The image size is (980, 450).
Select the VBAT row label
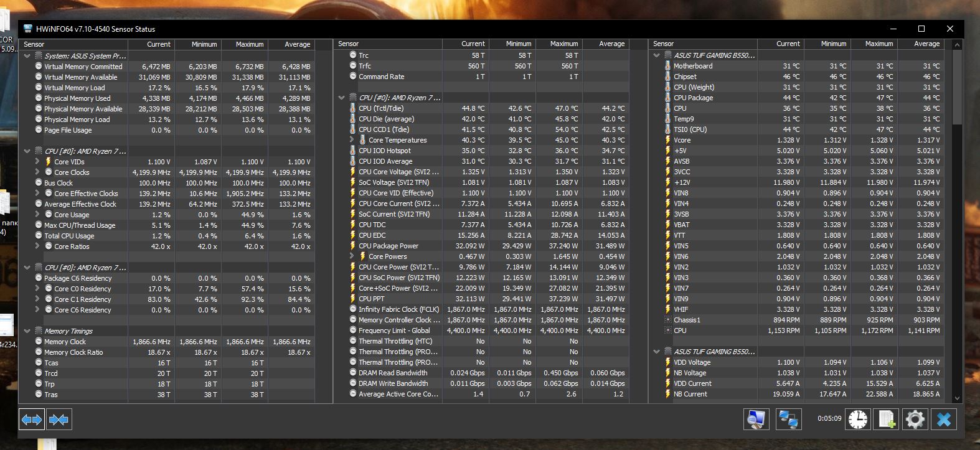tap(682, 225)
